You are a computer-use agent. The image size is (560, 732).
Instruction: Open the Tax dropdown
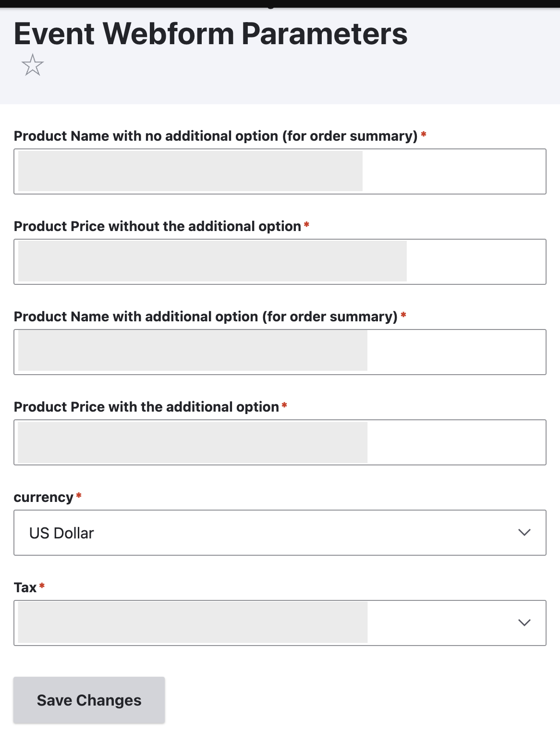point(280,623)
